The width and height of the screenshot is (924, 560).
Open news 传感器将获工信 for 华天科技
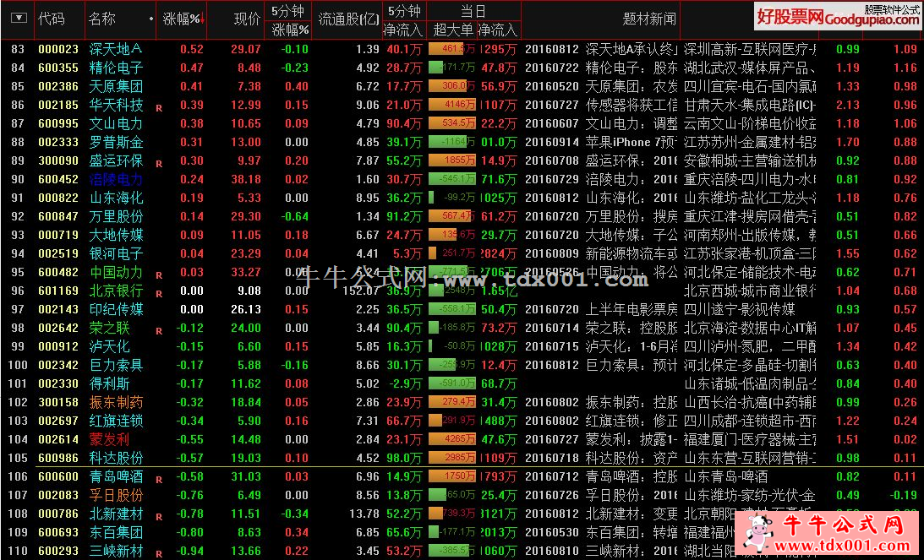tap(631, 105)
